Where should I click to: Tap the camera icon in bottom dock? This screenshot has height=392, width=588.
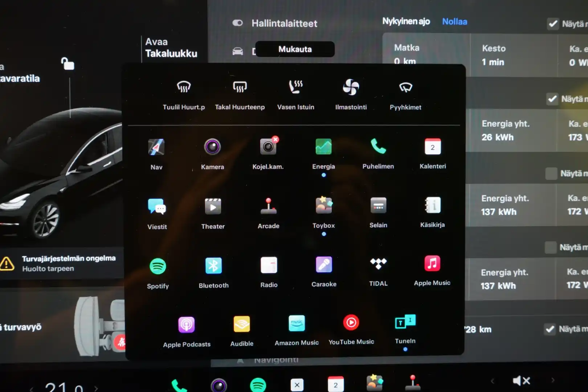click(x=219, y=385)
